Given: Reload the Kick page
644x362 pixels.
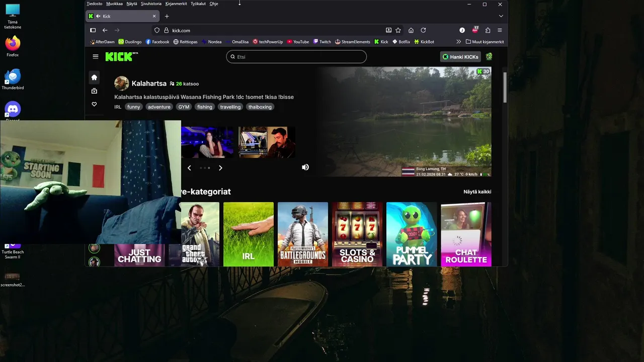Looking at the screenshot, I should click(423, 30).
